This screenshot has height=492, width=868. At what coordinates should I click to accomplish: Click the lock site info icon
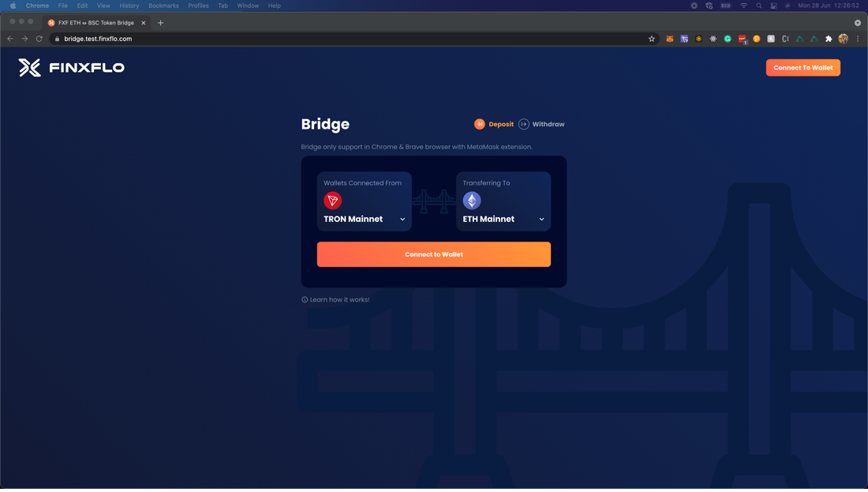coord(57,39)
